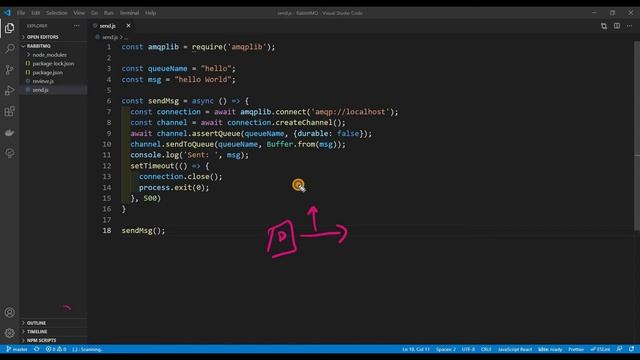The height and width of the screenshot is (360, 640).
Task: Open the View menu
Action: (x=79, y=13)
